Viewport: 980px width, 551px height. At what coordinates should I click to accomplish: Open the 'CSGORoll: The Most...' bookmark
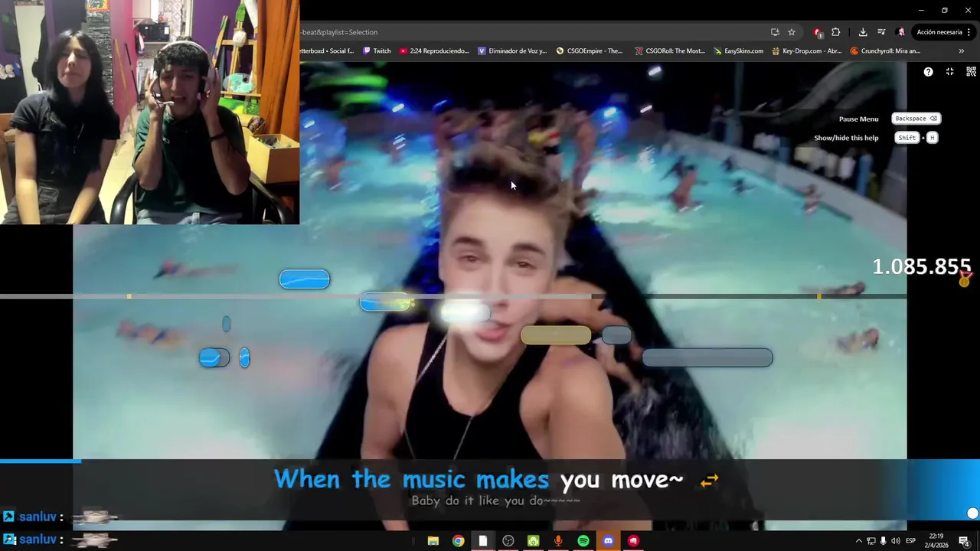tap(670, 51)
